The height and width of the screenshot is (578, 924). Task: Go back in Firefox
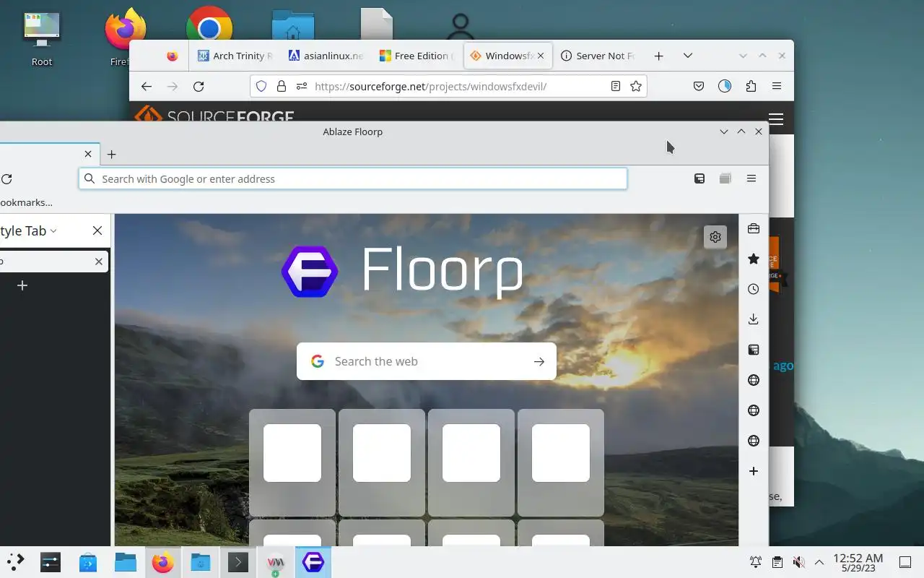[147, 86]
